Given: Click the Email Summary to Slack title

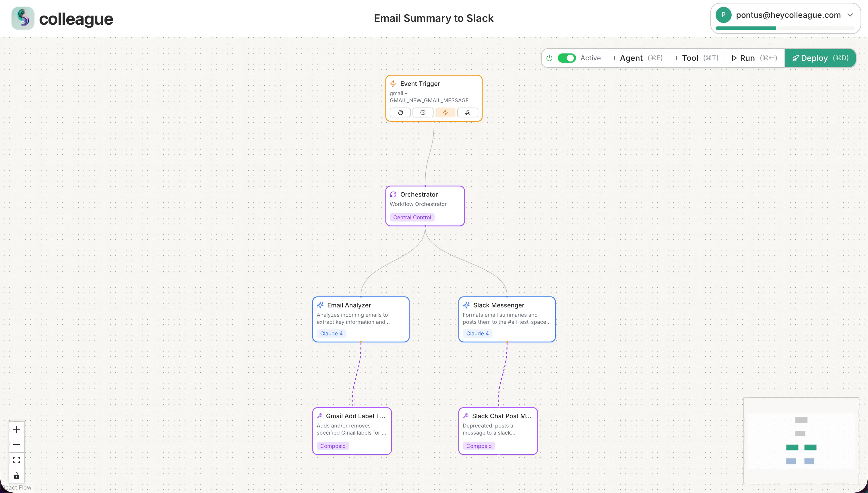Looking at the screenshot, I should point(434,18).
